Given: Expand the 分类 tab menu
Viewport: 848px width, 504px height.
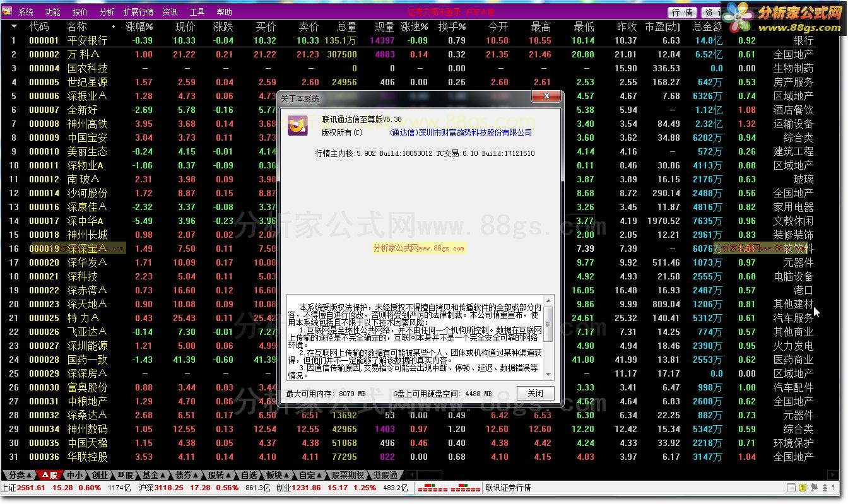Looking at the screenshot, I should click(20, 475).
